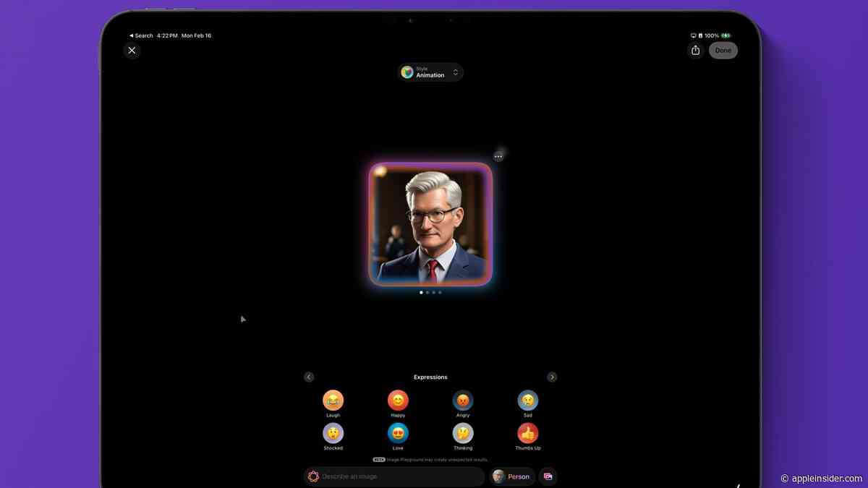The image size is (868, 488).
Task: Tap the screen mirroring status icon
Action: 694,35
